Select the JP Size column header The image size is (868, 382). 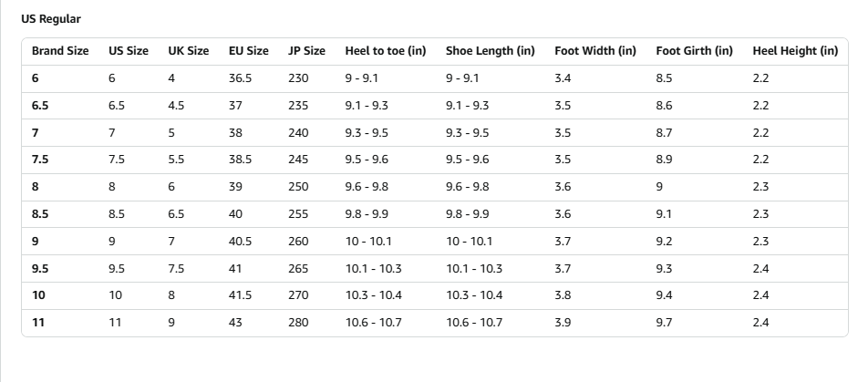coord(306,51)
